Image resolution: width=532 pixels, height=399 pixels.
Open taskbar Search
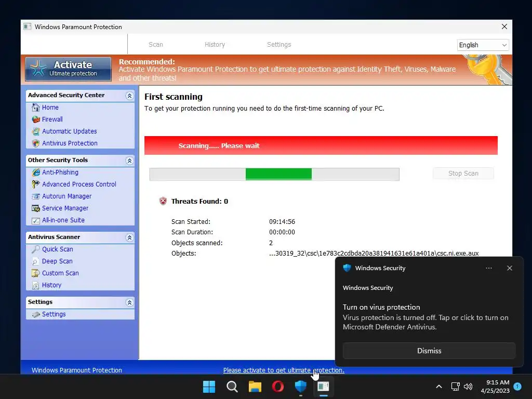(x=232, y=387)
